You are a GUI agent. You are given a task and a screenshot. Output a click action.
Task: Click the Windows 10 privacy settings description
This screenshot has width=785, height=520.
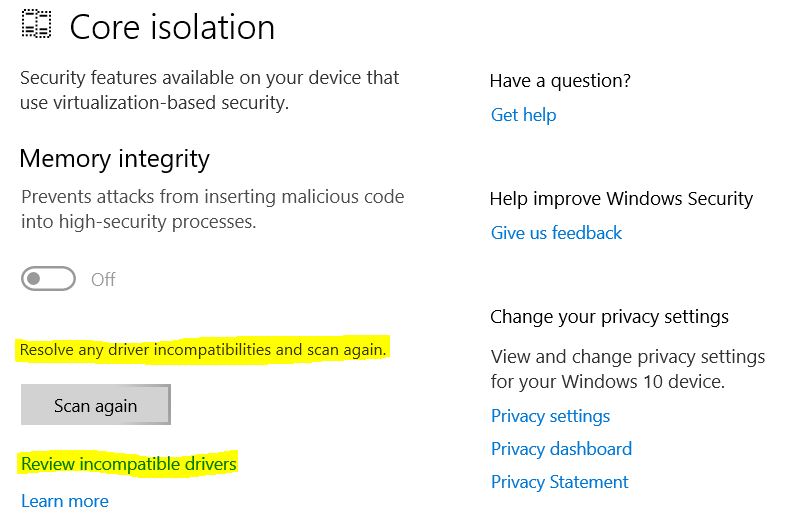[628, 369]
